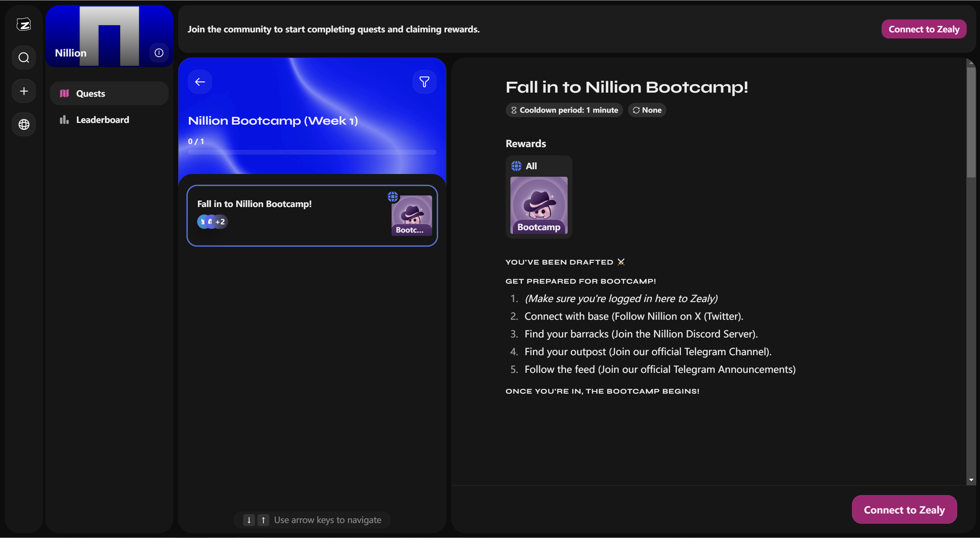Go back with the left arrow button
This screenshot has width=980, height=538.
(200, 82)
